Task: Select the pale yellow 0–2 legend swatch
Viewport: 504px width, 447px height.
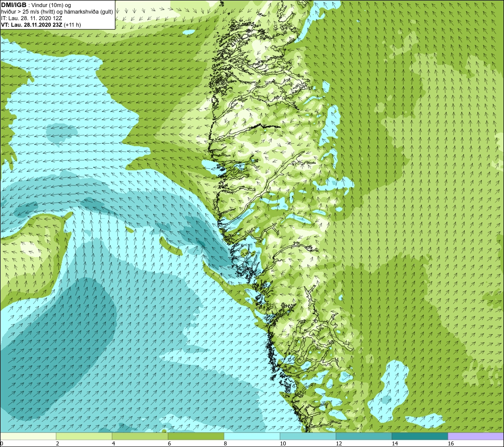Action: (28, 436)
